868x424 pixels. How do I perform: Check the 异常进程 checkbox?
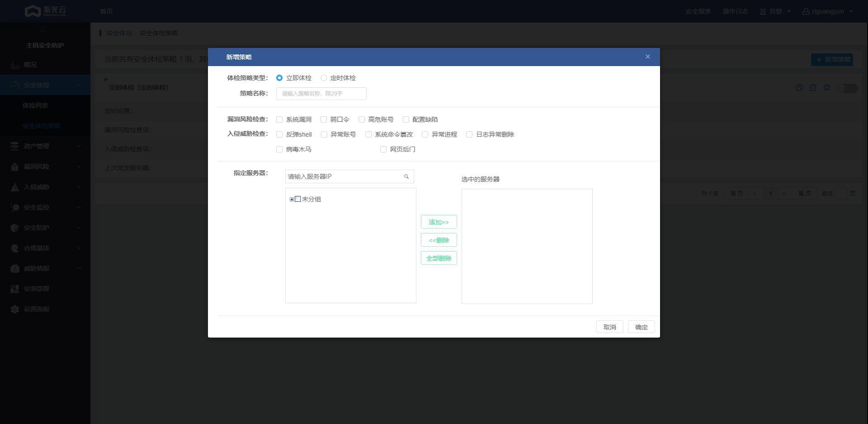click(x=425, y=134)
